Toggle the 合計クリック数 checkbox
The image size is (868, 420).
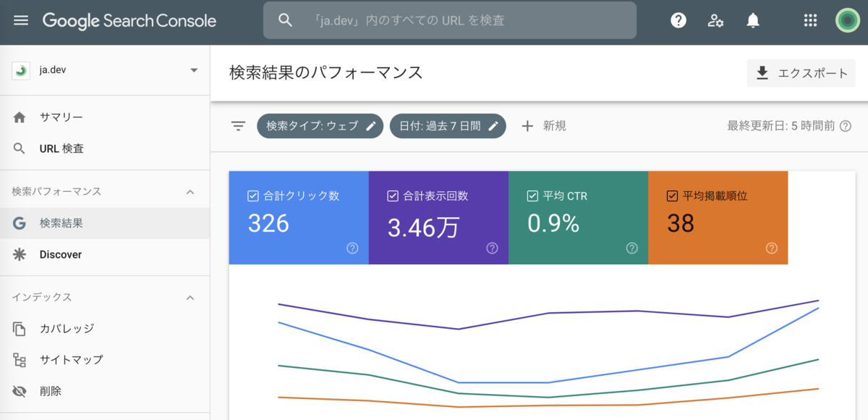(252, 196)
